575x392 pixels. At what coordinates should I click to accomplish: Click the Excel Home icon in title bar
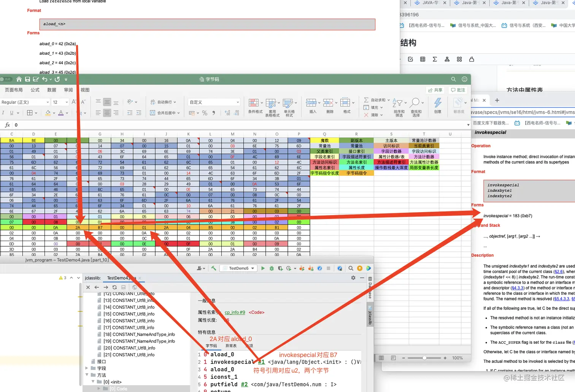coord(19,79)
